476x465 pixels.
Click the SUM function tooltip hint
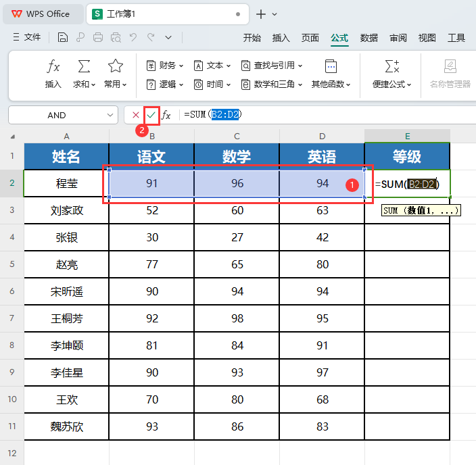(421, 210)
